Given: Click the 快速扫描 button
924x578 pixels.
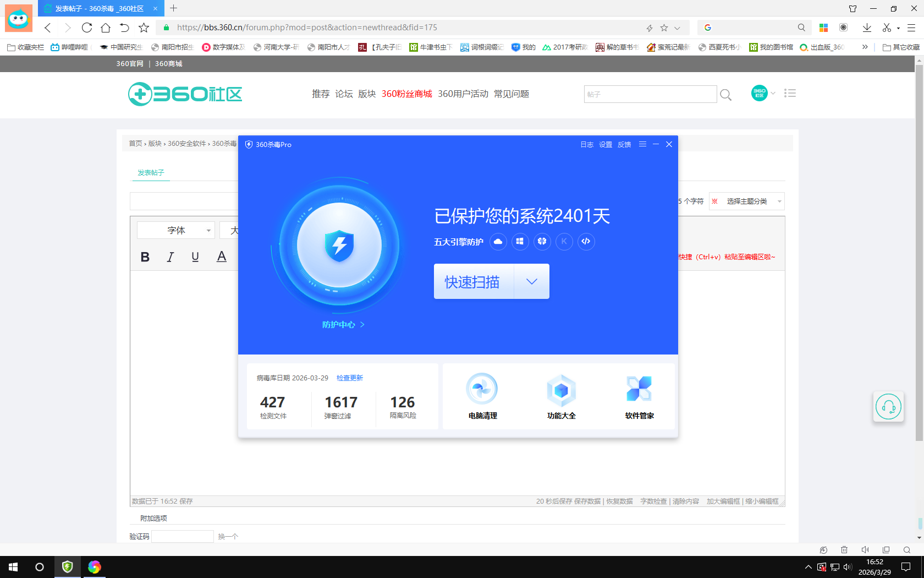Looking at the screenshot, I should coord(472,281).
